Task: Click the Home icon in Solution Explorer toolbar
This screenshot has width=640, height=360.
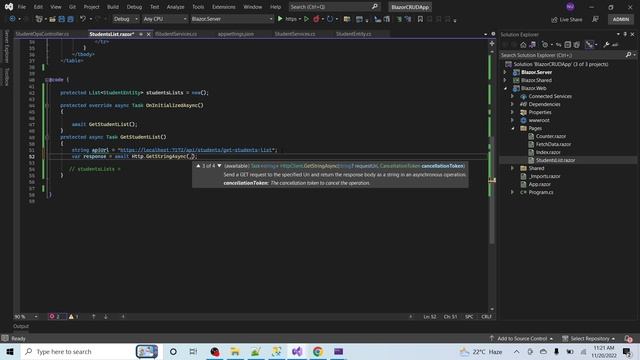Action: click(x=523, y=44)
